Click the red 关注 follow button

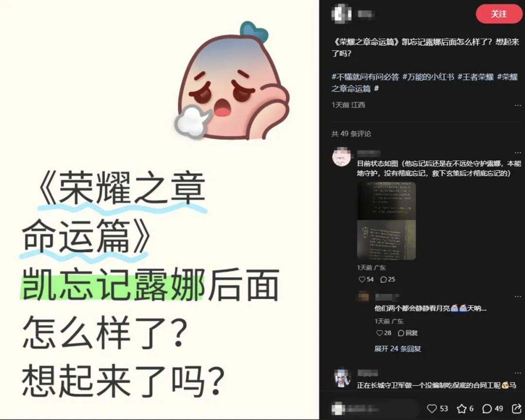pos(499,14)
